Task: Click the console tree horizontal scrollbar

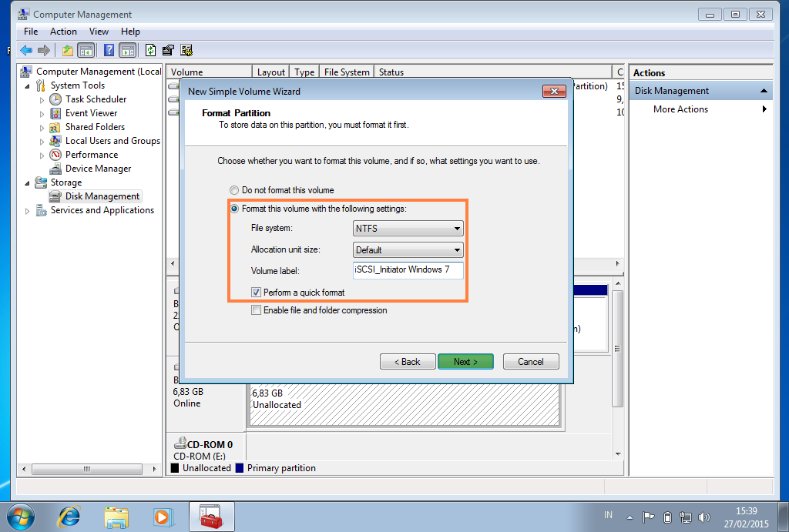Action: click(88, 469)
